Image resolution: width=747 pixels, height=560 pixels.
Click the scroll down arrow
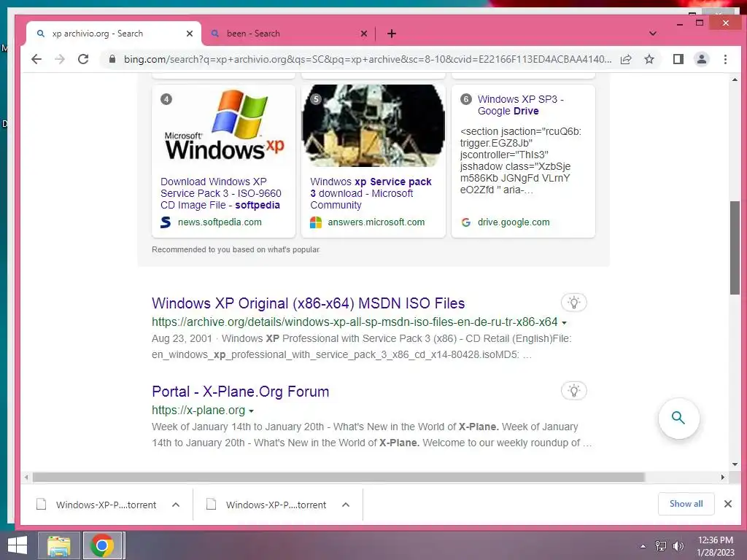[x=735, y=464]
